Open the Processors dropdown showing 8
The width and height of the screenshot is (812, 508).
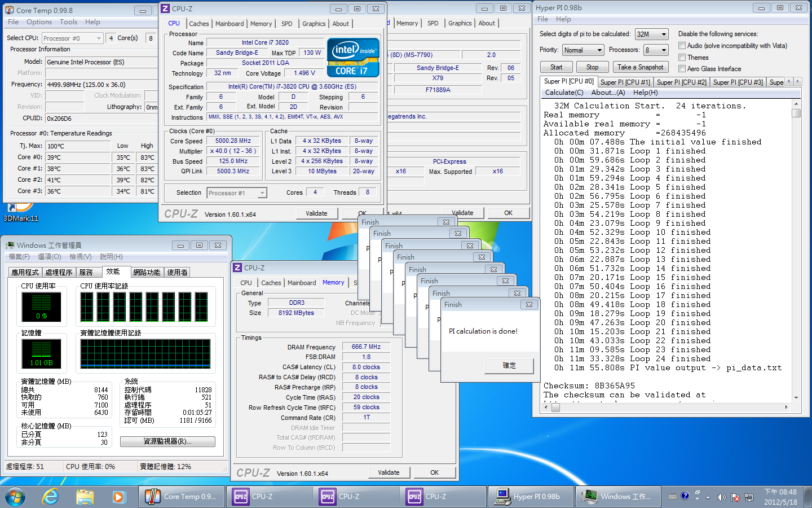[656, 50]
